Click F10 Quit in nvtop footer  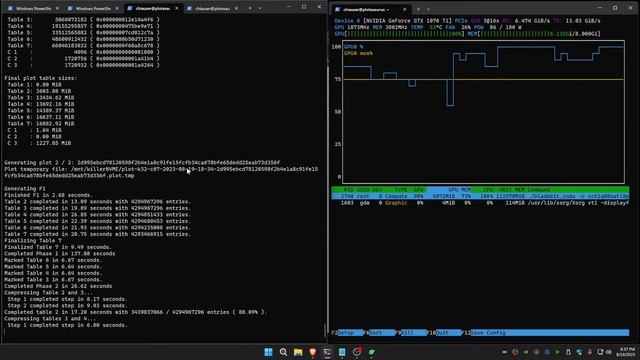pos(444,333)
